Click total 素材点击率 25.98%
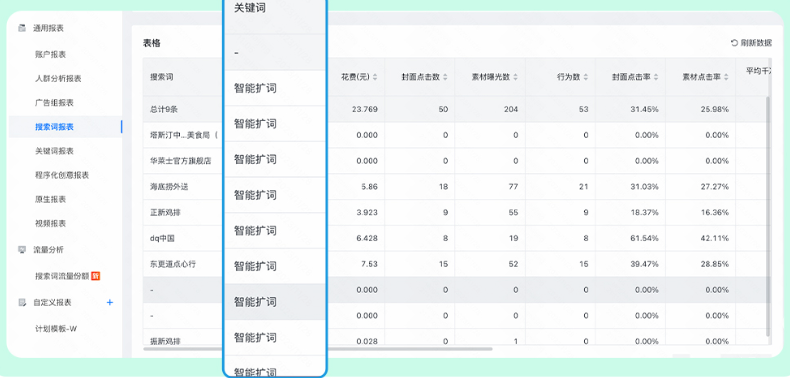The width and height of the screenshot is (790, 378). pos(716,109)
